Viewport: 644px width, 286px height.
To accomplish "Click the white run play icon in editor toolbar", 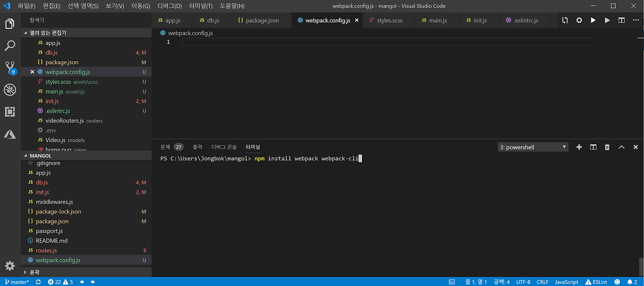I will point(593,20).
